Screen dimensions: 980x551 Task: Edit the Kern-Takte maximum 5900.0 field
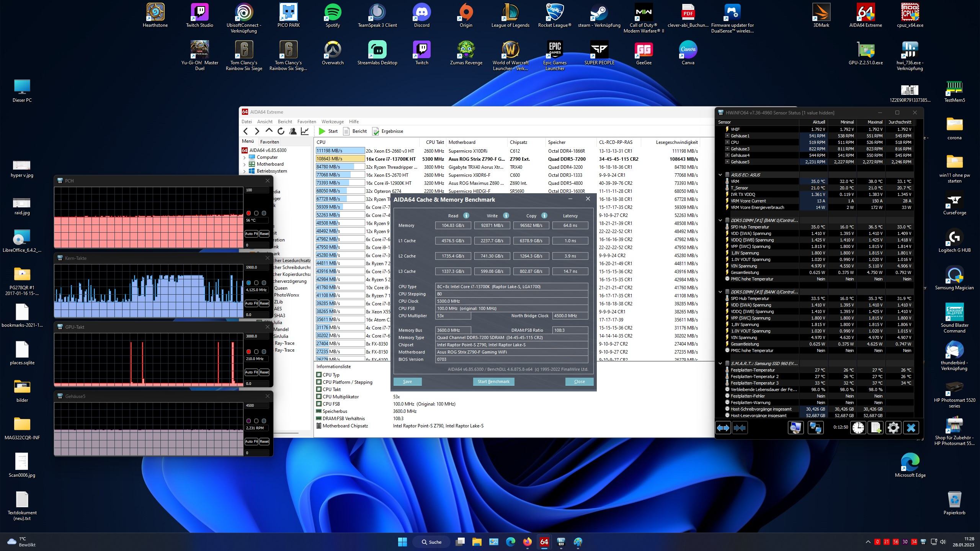pyautogui.click(x=256, y=267)
